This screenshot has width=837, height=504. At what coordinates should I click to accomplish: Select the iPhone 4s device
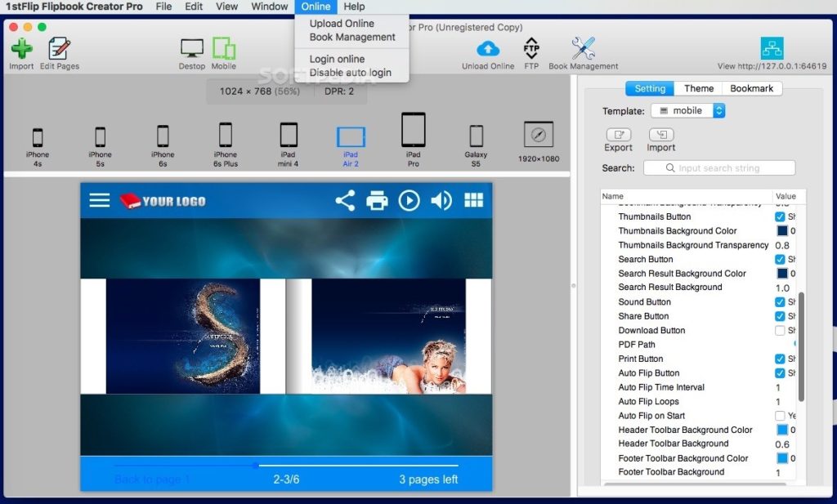point(38,137)
